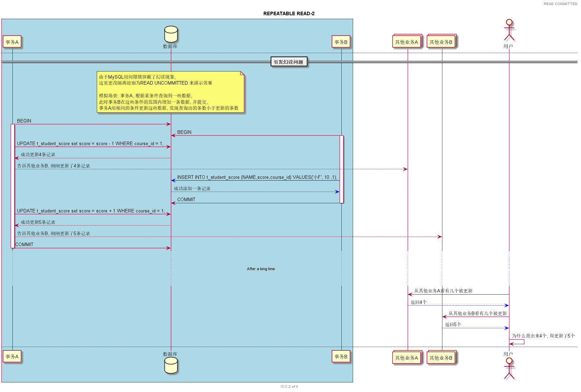
Task: Click the 引发幻读问题 divider label
Action: [x=289, y=62]
